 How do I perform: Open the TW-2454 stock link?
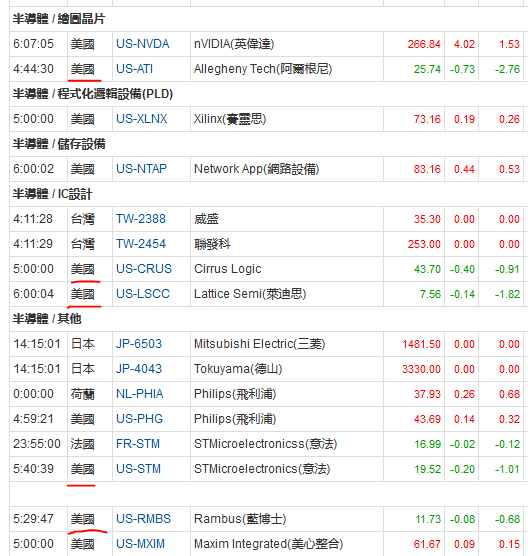[x=141, y=244]
